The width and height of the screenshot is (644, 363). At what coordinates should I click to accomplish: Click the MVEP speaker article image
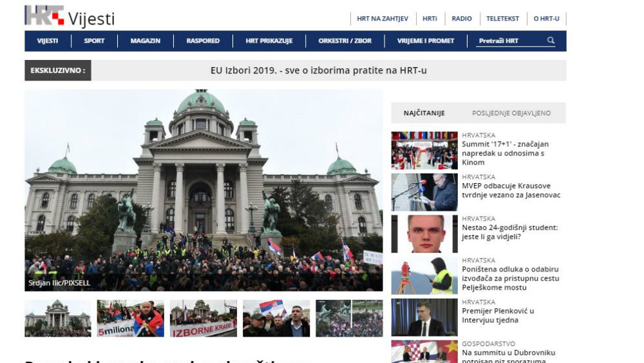coord(424,192)
